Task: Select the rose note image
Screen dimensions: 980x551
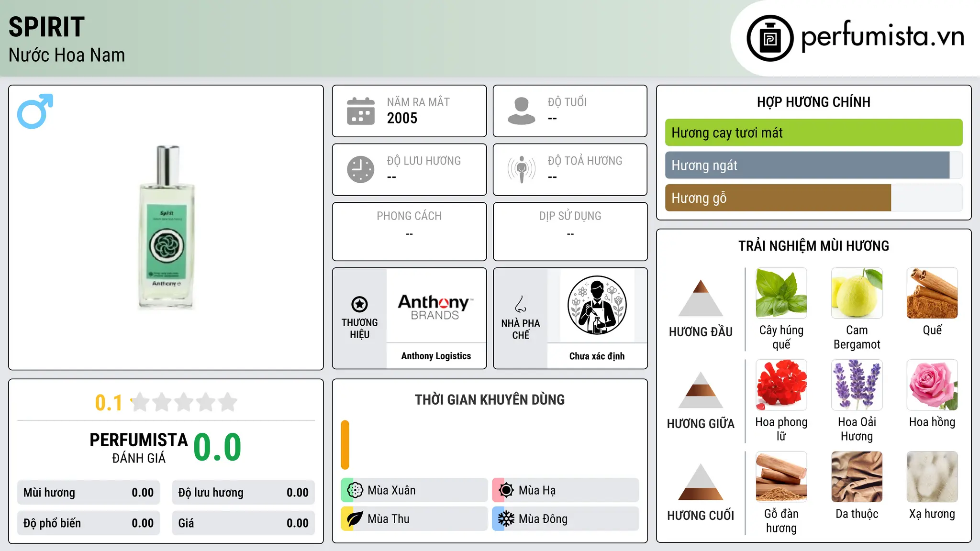Action: click(932, 385)
